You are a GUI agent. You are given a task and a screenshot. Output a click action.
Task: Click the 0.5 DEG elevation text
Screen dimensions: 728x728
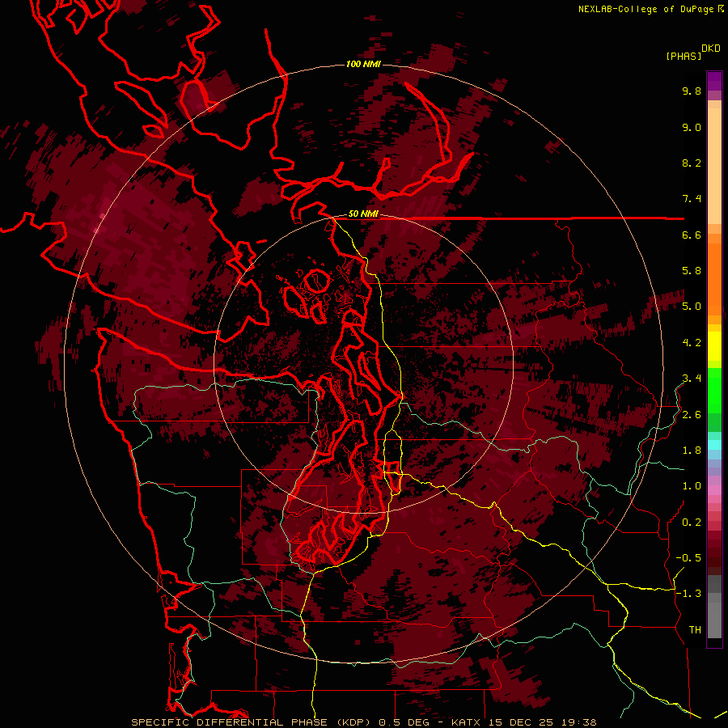point(405,722)
